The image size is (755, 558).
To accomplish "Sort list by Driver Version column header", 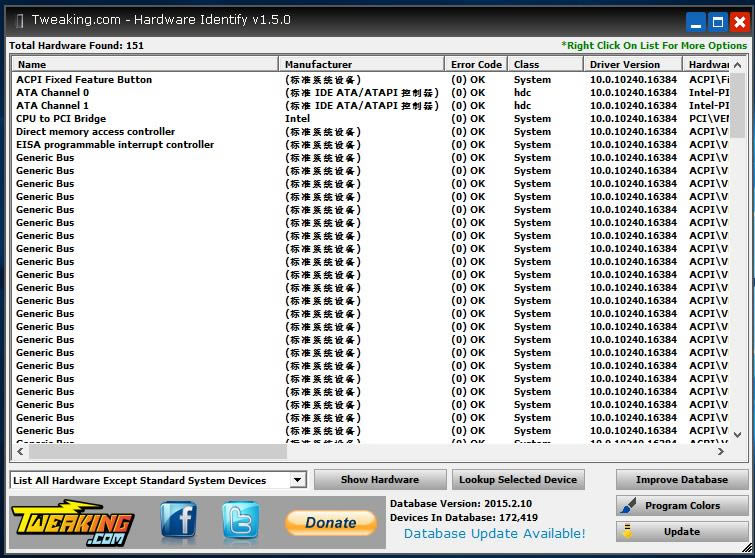I will 633,65.
